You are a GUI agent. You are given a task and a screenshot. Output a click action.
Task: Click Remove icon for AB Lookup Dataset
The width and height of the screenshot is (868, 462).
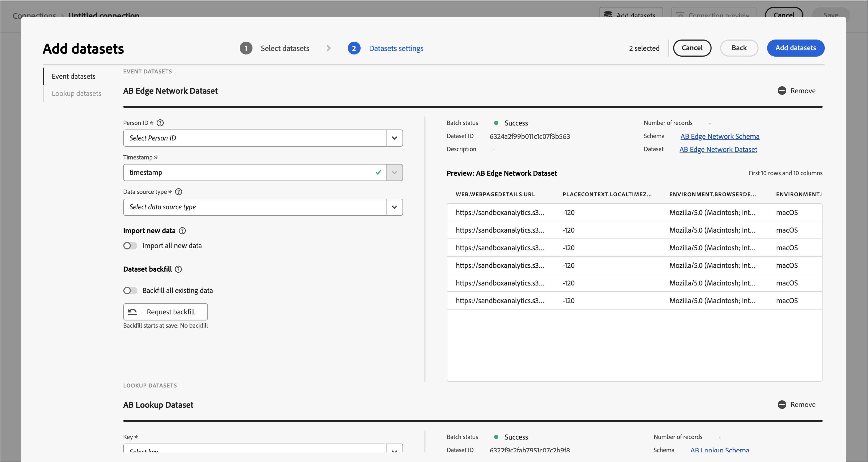point(782,405)
